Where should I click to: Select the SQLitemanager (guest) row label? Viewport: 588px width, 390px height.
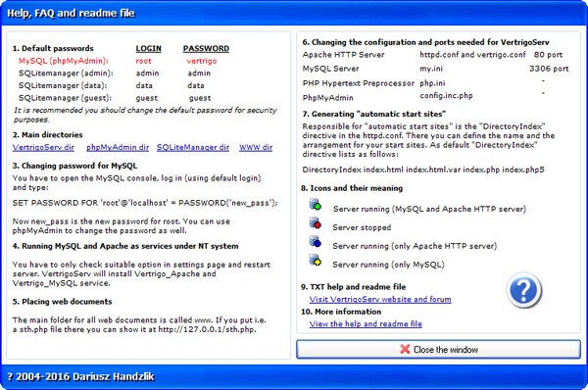point(65,98)
